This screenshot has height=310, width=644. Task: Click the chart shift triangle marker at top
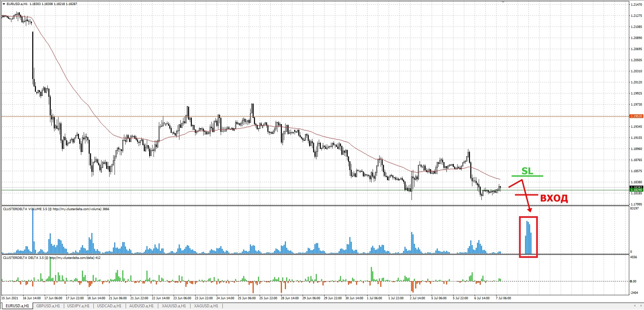(503, 2)
